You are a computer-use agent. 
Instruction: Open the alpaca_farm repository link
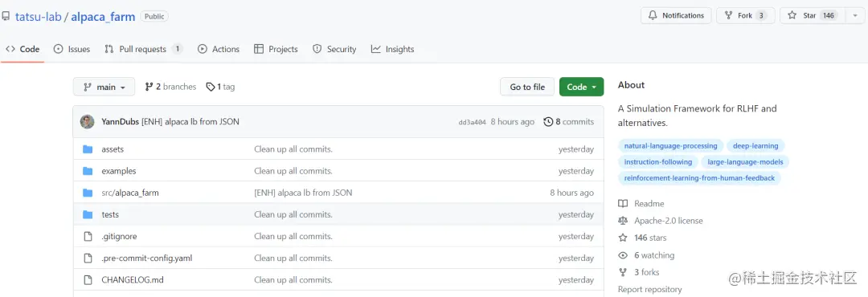(x=103, y=17)
